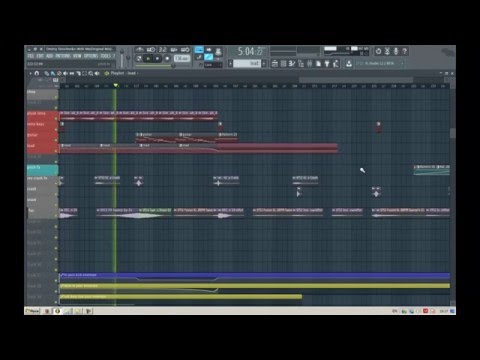Screen dimensions: 480x360
Task: Mute the guitar track
Action: [x=56, y=140]
